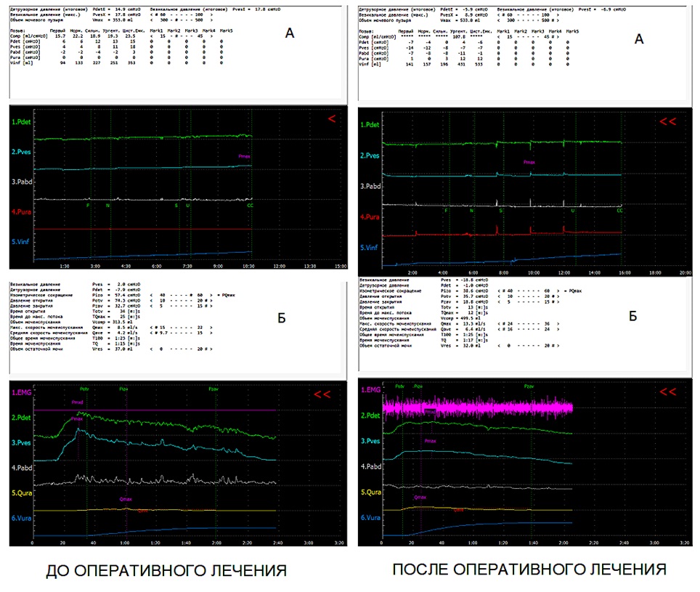Click the Potv marker in post-treatment voiding chart
Image resolution: width=700 pixels, height=592 pixels.
[399, 387]
